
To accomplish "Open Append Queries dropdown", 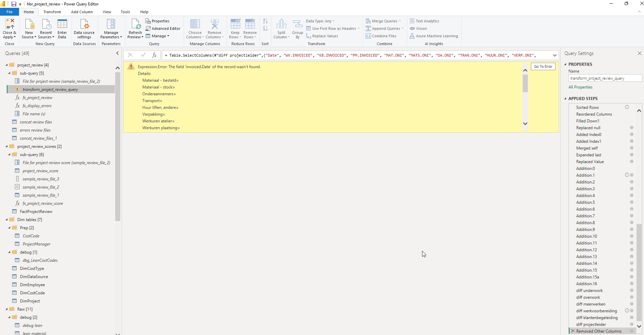I will (385, 28).
